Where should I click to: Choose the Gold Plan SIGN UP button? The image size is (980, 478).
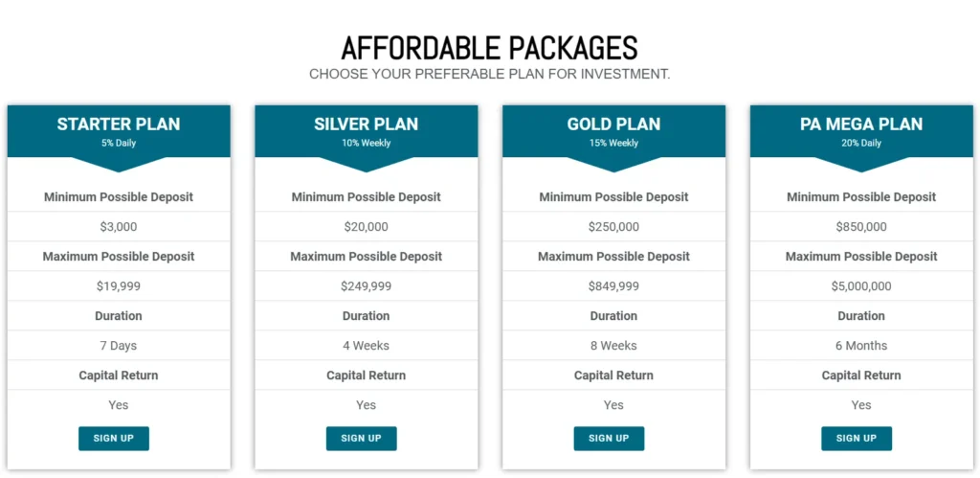(x=609, y=439)
